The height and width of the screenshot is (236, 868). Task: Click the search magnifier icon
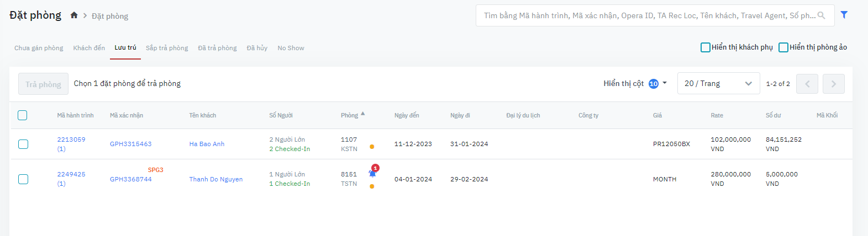point(822,15)
